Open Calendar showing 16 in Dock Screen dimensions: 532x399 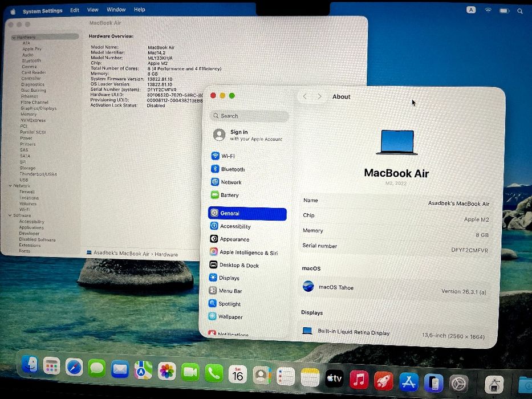238,374
